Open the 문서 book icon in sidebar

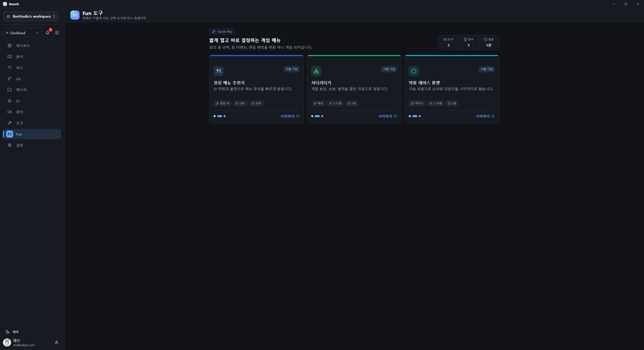[10, 57]
